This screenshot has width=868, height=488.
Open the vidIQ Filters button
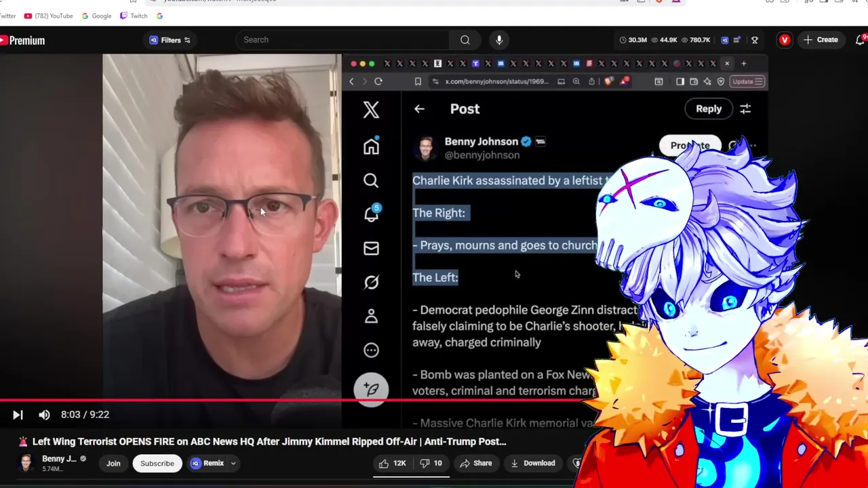(170, 40)
